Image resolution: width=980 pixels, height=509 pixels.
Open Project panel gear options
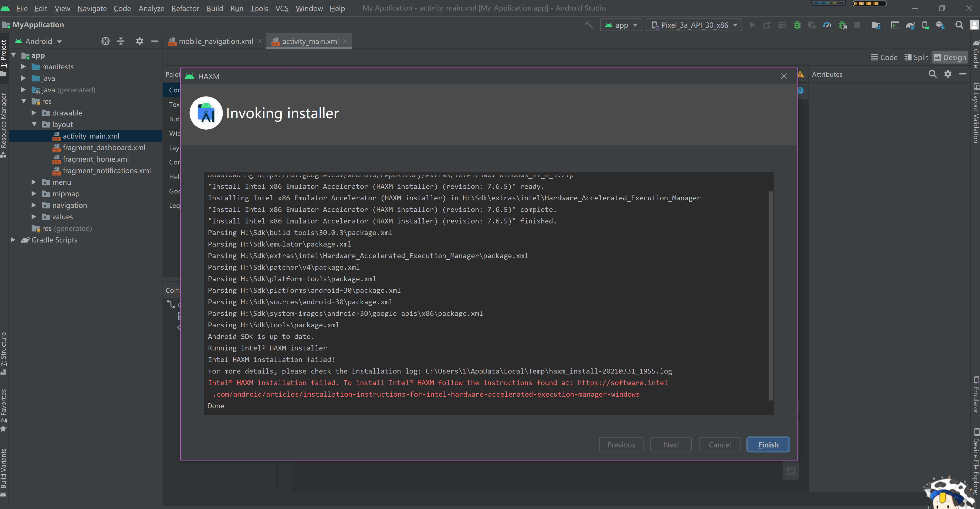(x=140, y=41)
